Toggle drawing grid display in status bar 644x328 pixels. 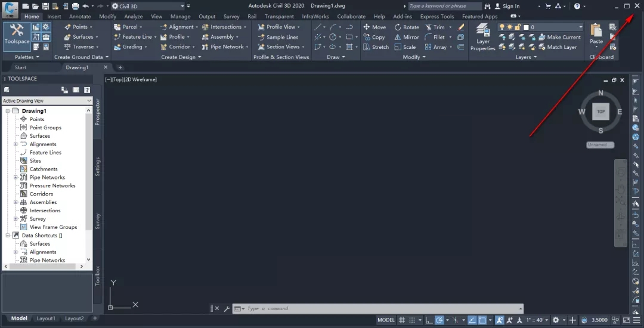[402, 320]
